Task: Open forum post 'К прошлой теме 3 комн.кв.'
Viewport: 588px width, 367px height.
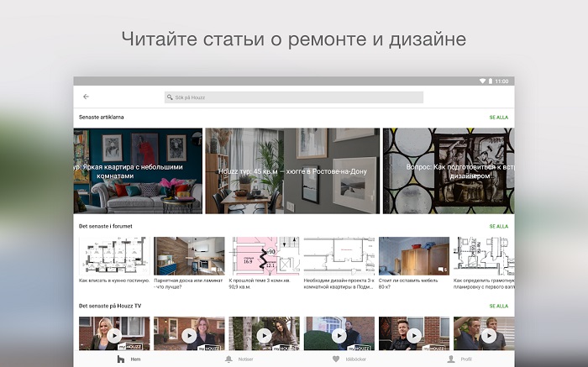Action: point(264,263)
